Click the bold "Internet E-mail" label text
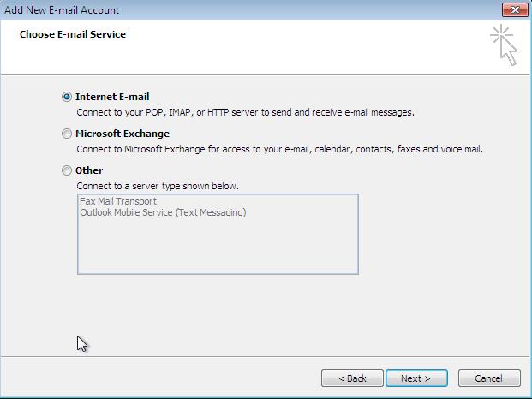The image size is (532, 399). [112, 97]
